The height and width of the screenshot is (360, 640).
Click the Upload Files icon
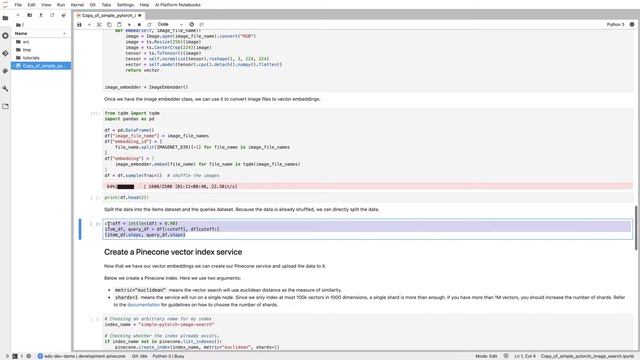point(41,15)
